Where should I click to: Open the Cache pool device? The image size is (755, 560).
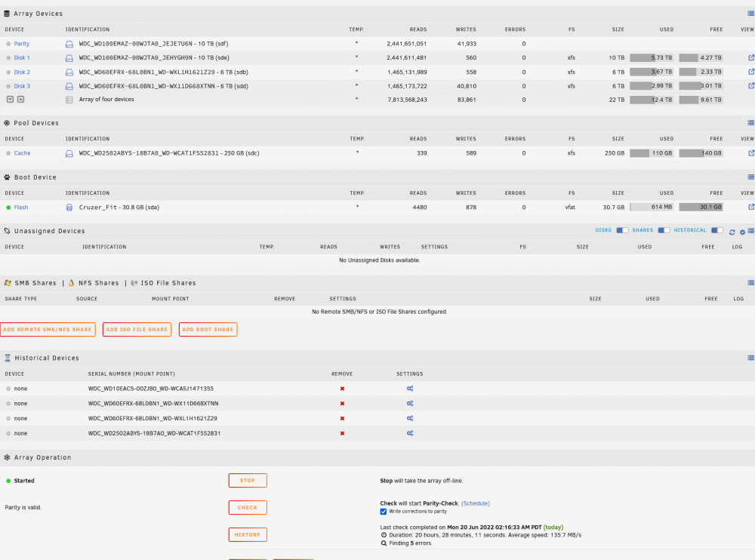[x=22, y=153]
